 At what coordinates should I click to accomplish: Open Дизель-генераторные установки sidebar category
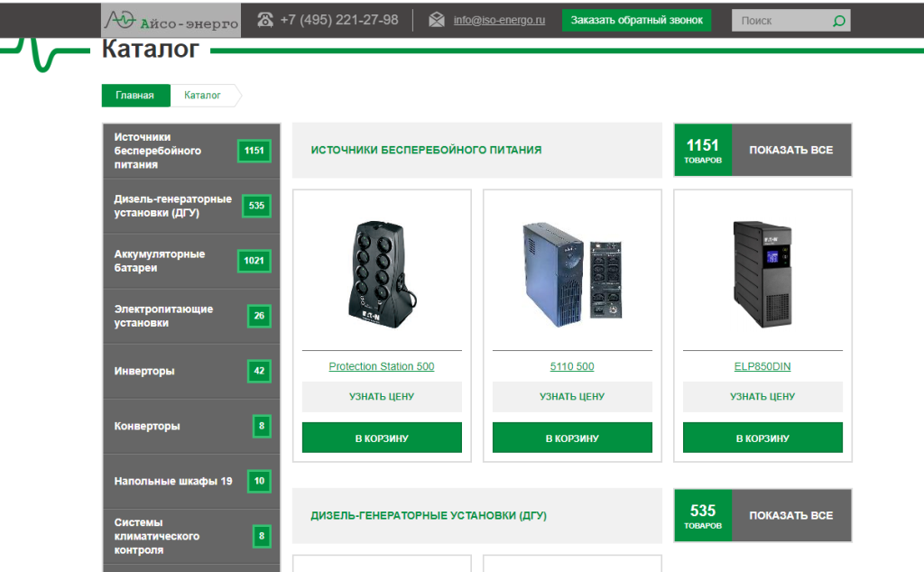191,207
